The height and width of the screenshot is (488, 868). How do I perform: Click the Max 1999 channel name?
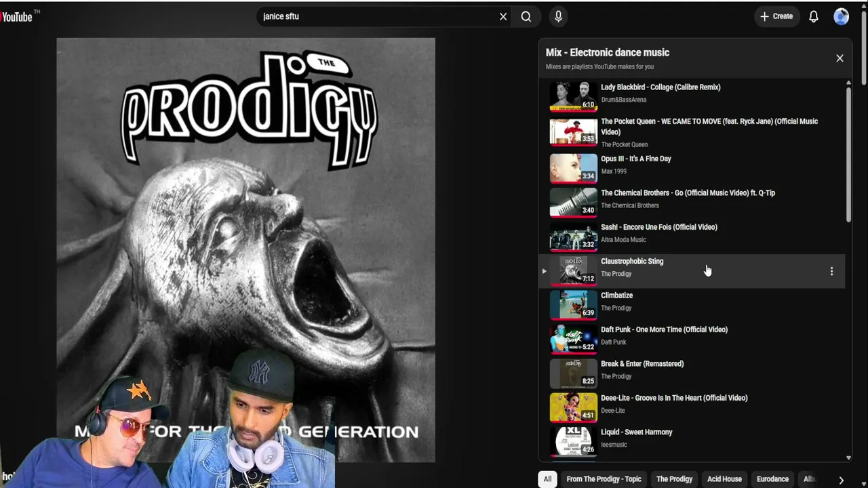point(614,171)
